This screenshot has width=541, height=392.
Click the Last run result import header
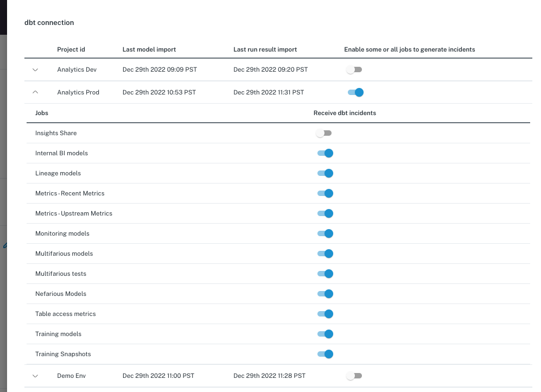pyautogui.click(x=265, y=49)
